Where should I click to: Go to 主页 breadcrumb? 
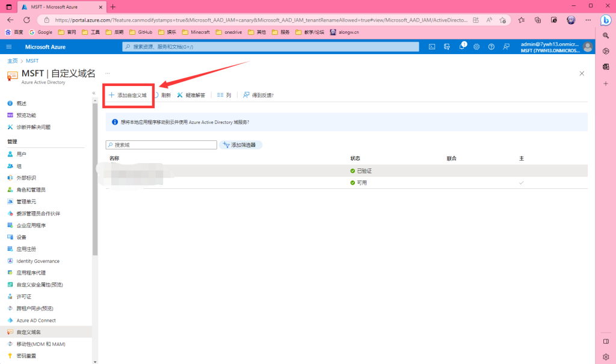click(x=13, y=61)
